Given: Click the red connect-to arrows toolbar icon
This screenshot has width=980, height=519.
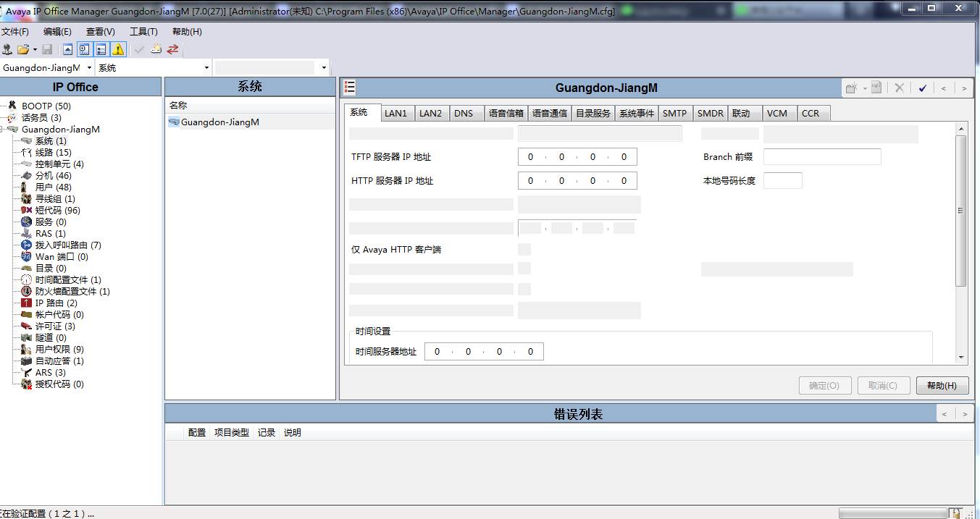Looking at the screenshot, I should tap(172, 49).
